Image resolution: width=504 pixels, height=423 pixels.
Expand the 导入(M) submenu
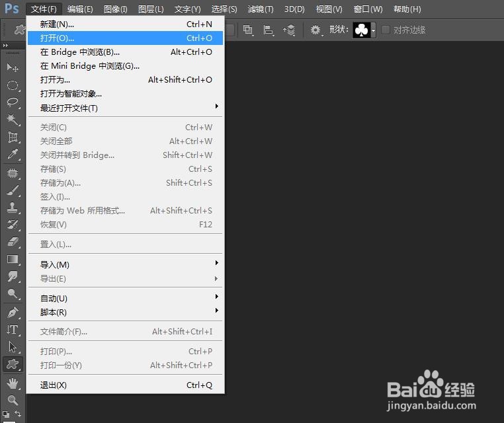(126, 264)
